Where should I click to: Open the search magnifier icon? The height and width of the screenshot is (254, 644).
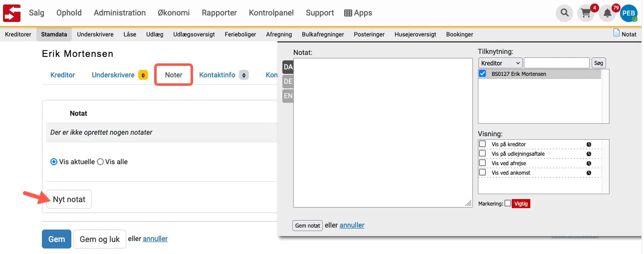point(564,13)
